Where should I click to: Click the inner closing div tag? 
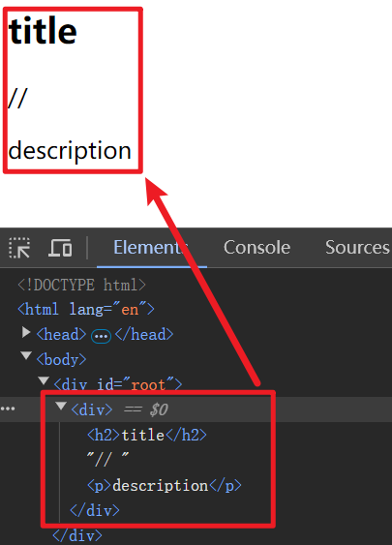[95, 510]
